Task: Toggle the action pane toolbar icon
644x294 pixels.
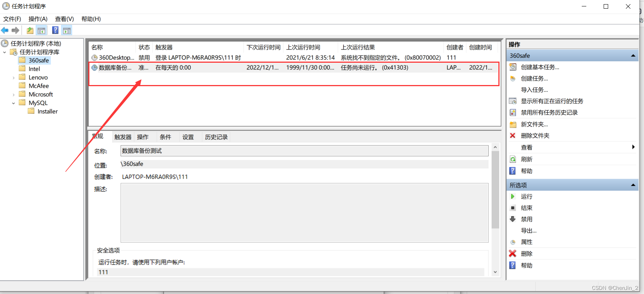Action: click(x=67, y=31)
